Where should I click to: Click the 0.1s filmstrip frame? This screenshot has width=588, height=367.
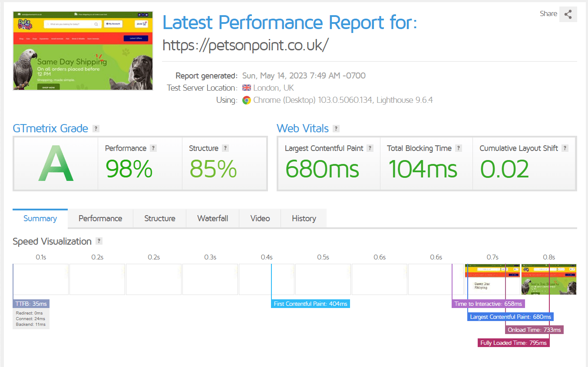point(41,279)
